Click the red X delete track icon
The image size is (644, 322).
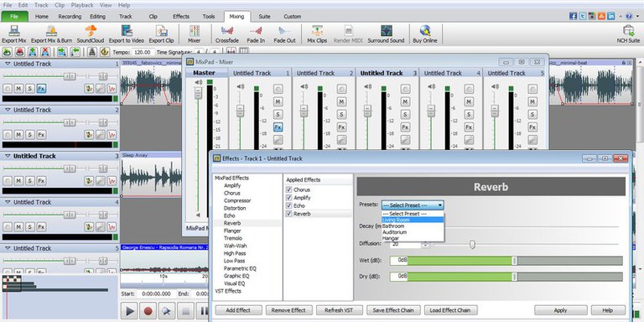(45, 52)
